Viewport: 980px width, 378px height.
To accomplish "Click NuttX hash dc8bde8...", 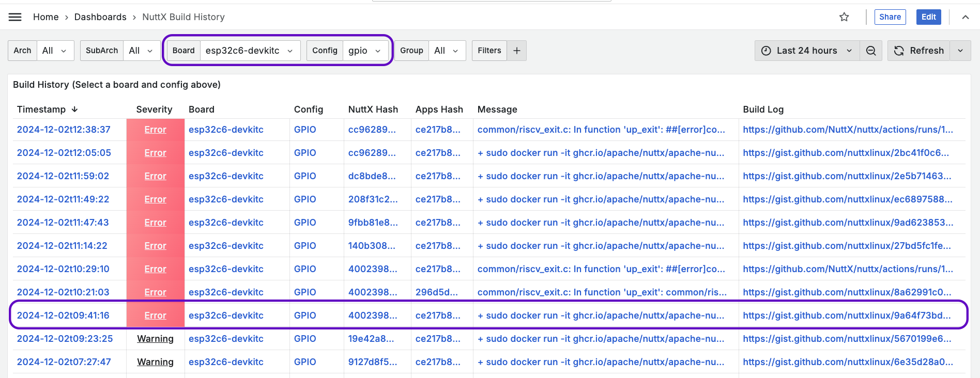I will pyautogui.click(x=372, y=176).
